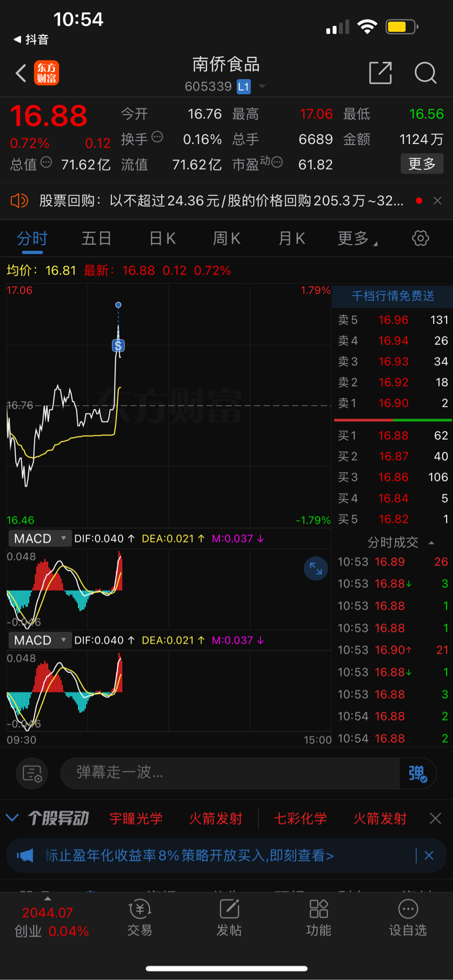
Task: Open the share/export icon
Action: click(x=380, y=73)
